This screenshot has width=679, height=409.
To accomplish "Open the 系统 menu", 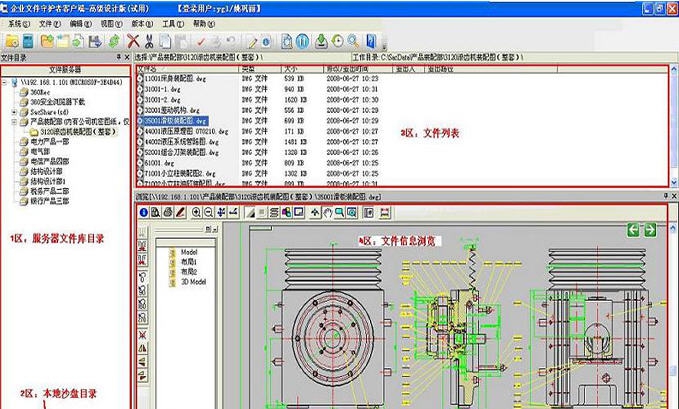I will pyautogui.click(x=19, y=24).
